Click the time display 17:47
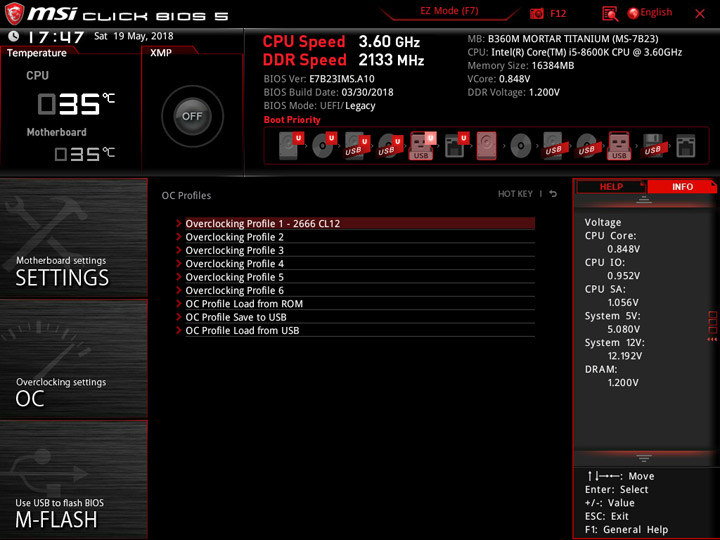This screenshot has height=540, width=720. point(56,37)
